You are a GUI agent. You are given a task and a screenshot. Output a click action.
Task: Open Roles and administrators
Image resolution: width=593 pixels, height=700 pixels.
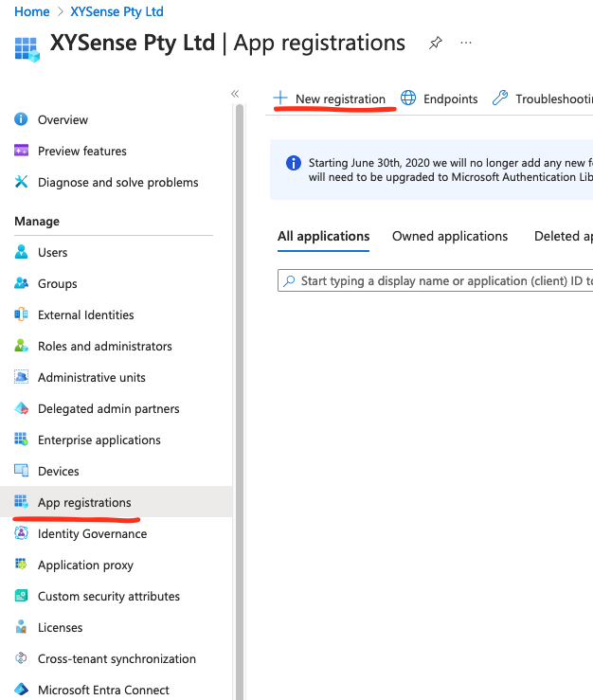105,347
